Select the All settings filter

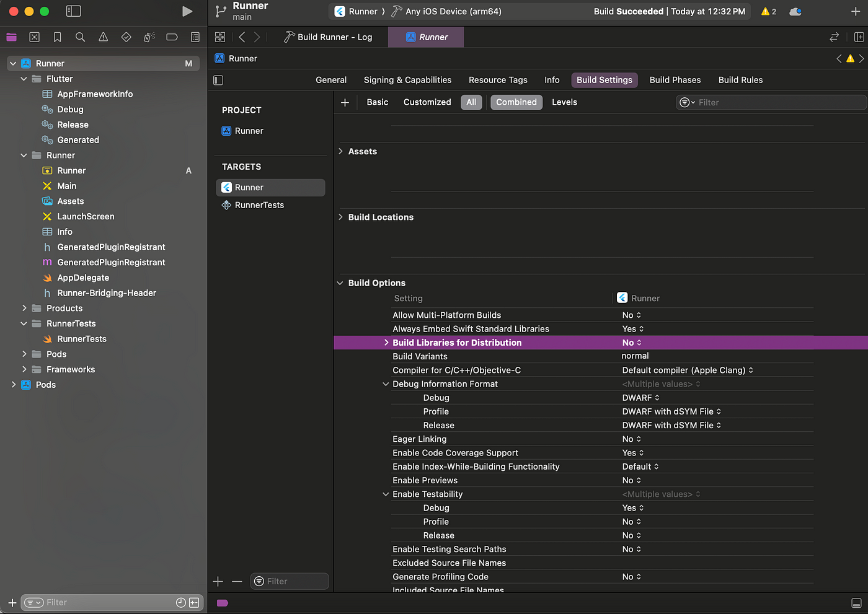coord(471,102)
